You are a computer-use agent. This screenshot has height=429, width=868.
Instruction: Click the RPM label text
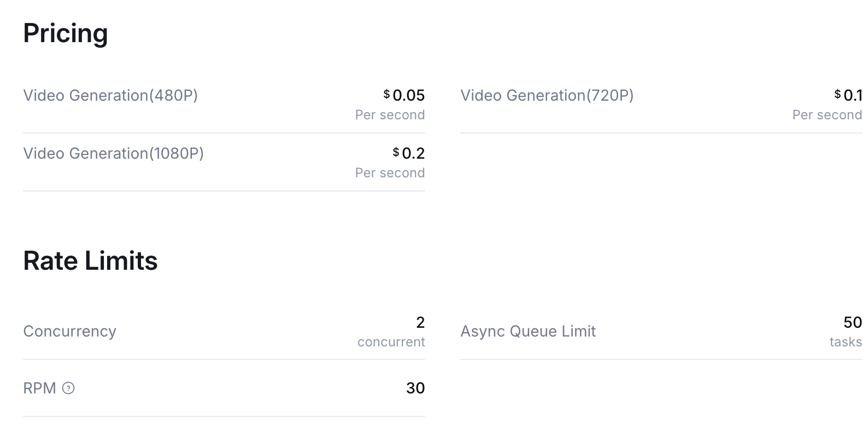[x=40, y=389]
